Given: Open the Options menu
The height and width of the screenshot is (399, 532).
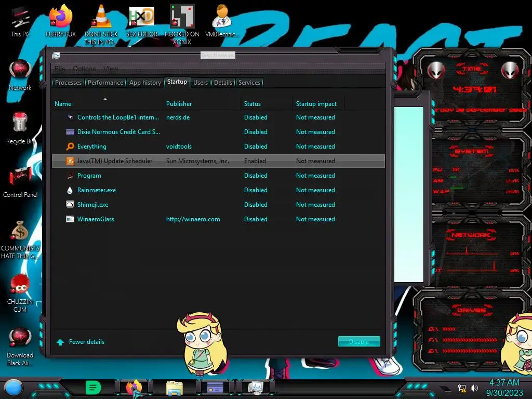Looking at the screenshot, I should pyautogui.click(x=84, y=69).
